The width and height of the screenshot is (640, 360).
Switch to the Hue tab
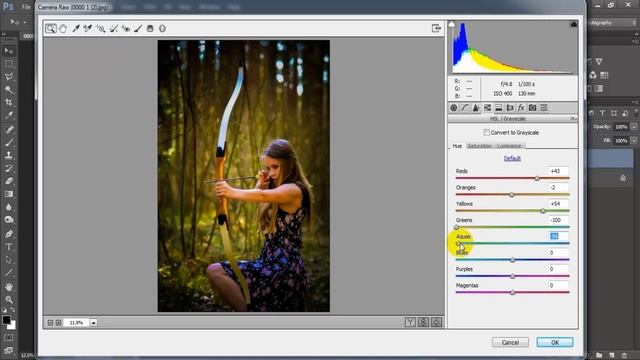[x=457, y=146]
